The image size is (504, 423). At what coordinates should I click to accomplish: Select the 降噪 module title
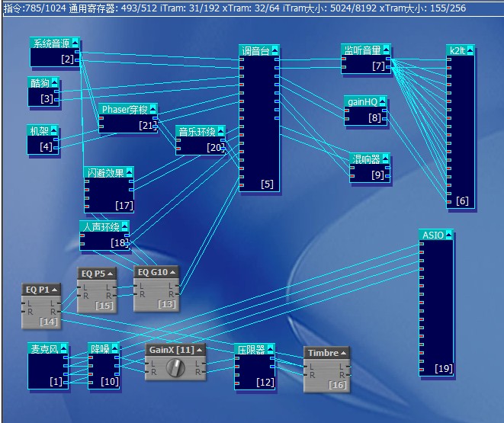pyautogui.click(x=99, y=349)
